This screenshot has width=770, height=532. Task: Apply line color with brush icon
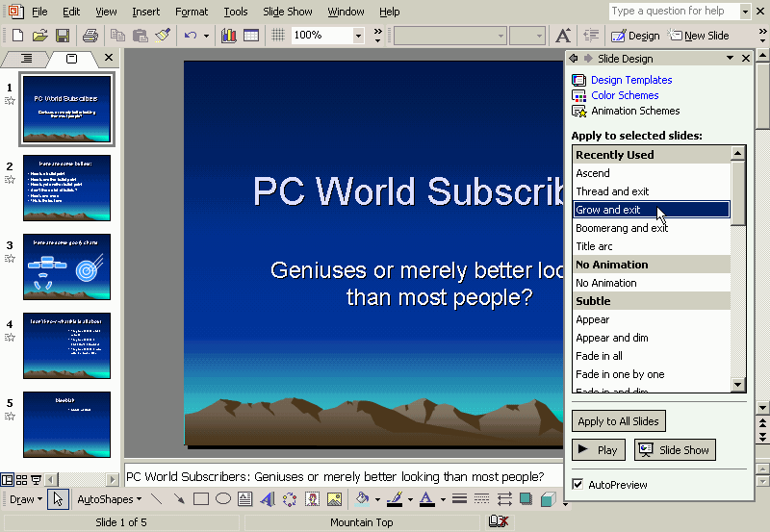click(395, 499)
